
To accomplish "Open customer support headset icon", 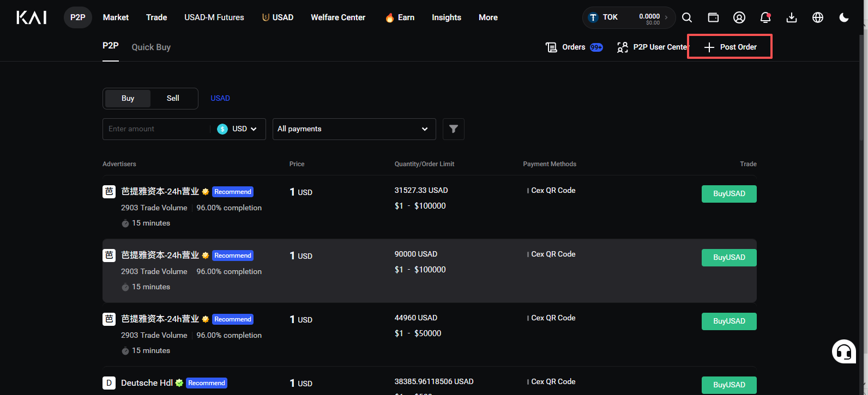I will (844, 351).
